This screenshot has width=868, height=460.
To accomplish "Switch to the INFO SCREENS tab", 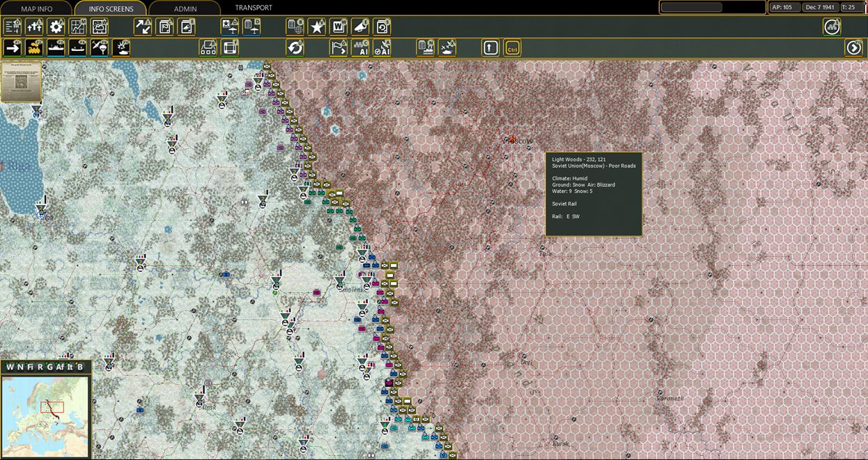I will point(110,8).
